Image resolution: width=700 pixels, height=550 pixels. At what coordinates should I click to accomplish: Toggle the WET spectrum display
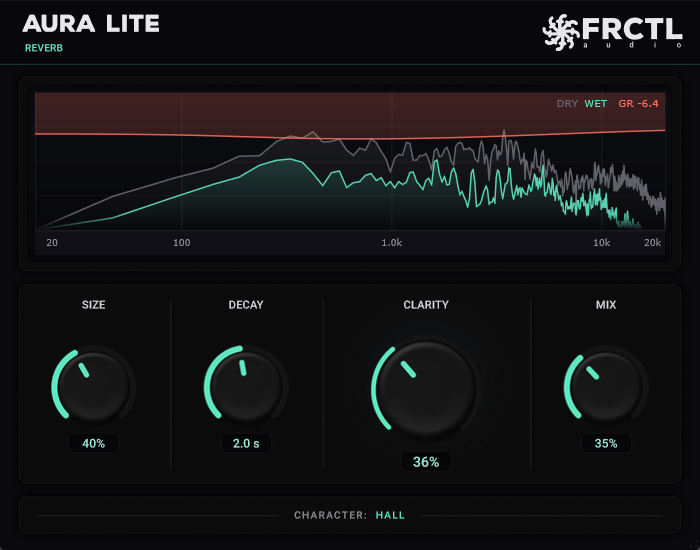(x=596, y=104)
